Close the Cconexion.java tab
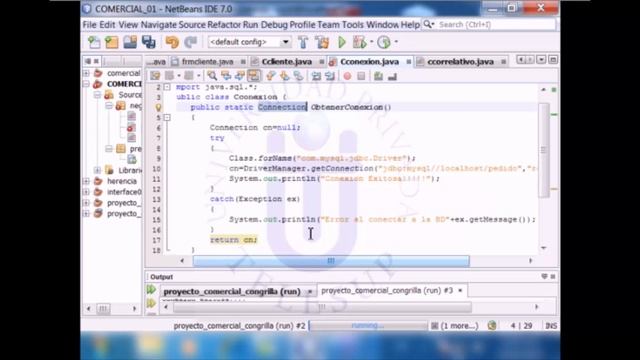 click(409, 62)
